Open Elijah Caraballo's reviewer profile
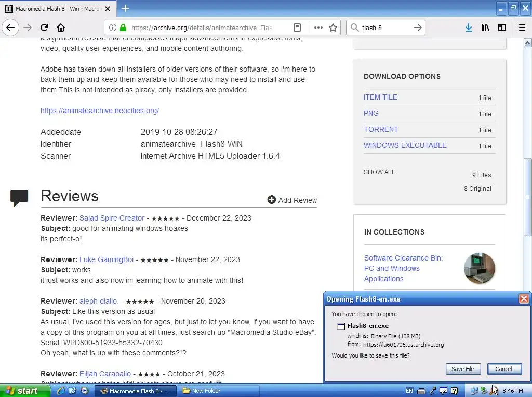The height and width of the screenshot is (397, 532). (105, 374)
